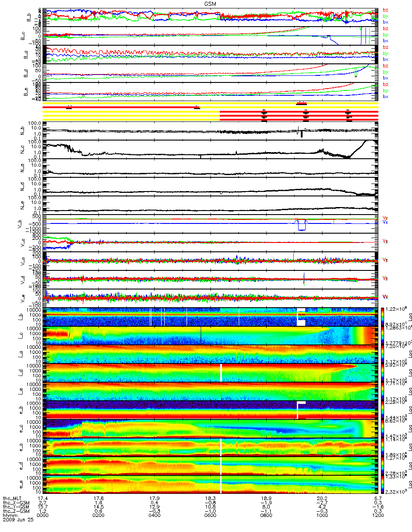Select the N_c density axis label
This screenshot has width=412, height=532.
point(23,149)
